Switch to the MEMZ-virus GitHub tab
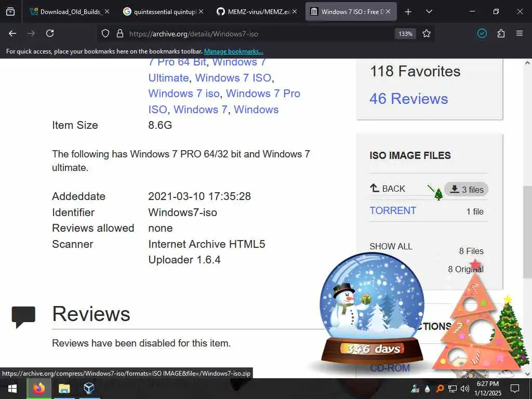532x399 pixels. pyautogui.click(x=257, y=11)
